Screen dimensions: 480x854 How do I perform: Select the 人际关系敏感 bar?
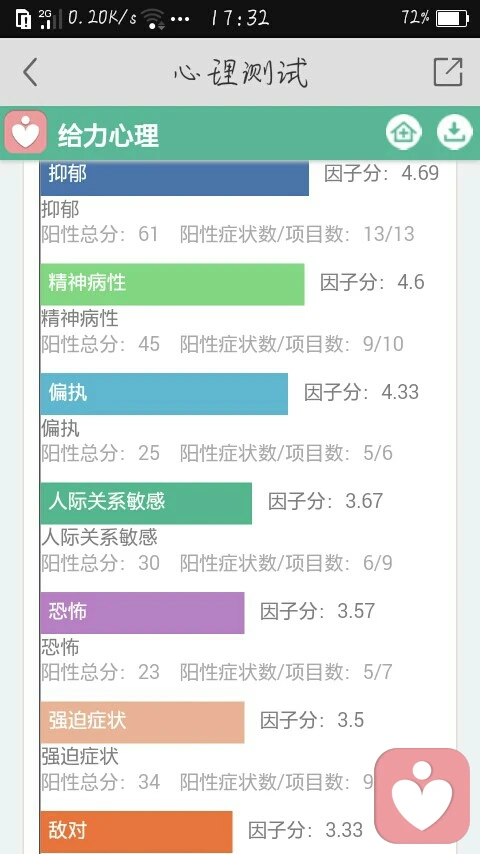(146, 503)
